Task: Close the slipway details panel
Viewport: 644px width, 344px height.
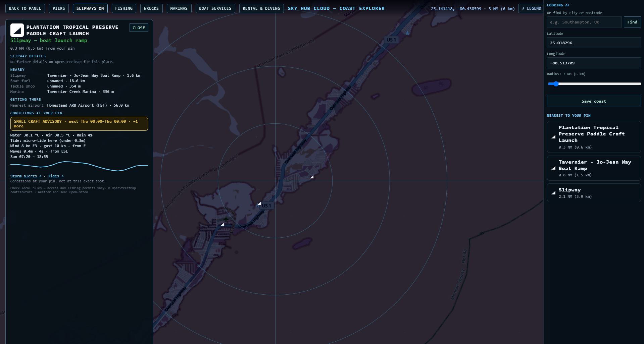Action: pyautogui.click(x=139, y=28)
